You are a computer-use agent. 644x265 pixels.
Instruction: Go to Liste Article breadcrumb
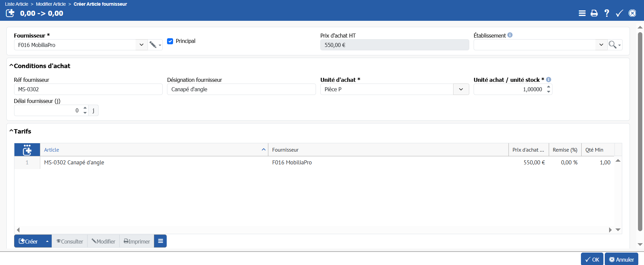(16, 4)
